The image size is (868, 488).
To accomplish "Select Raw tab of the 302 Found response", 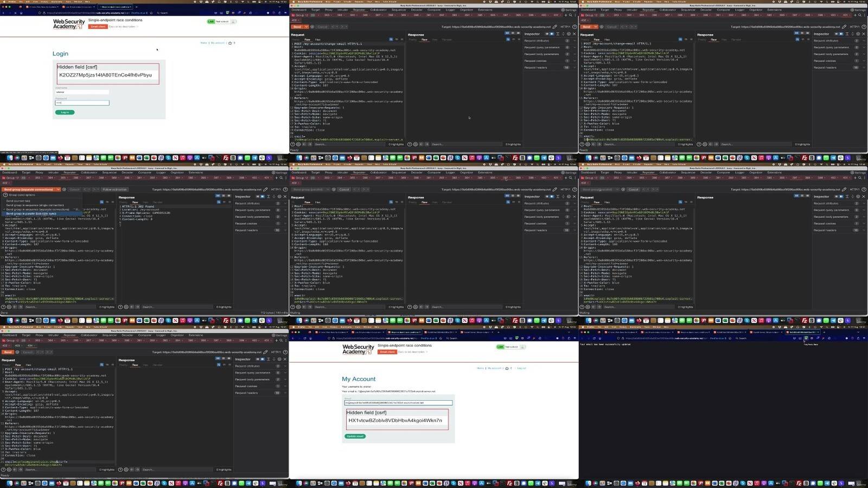I will tap(135, 202).
